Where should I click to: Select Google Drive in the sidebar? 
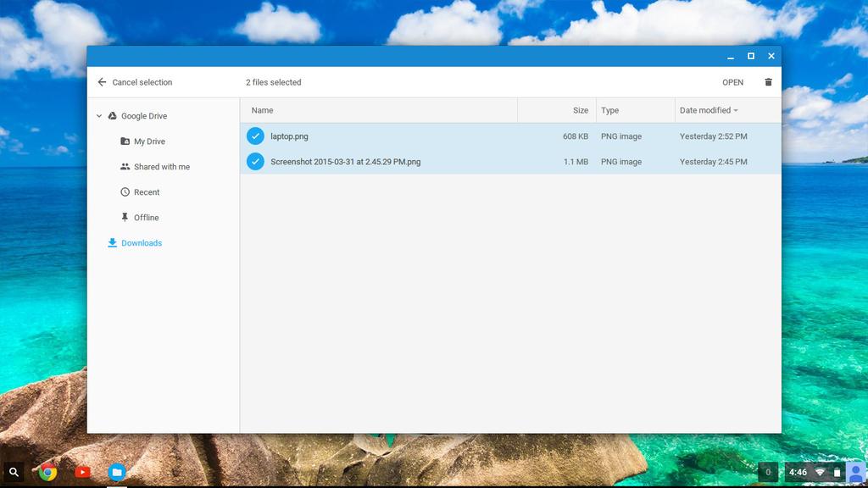tap(144, 116)
